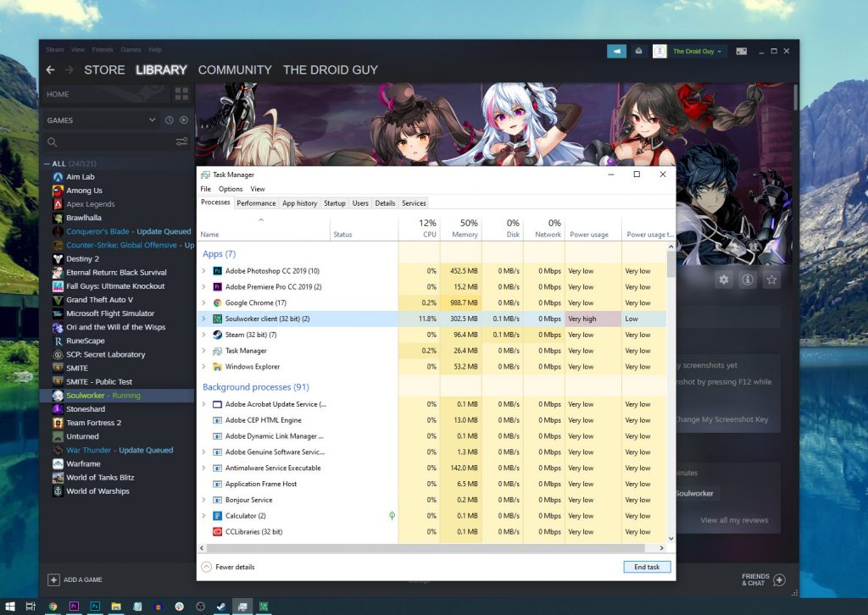Collapse the ALL games category
The width and height of the screenshot is (868, 615).
pyautogui.click(x=47, y=163)
